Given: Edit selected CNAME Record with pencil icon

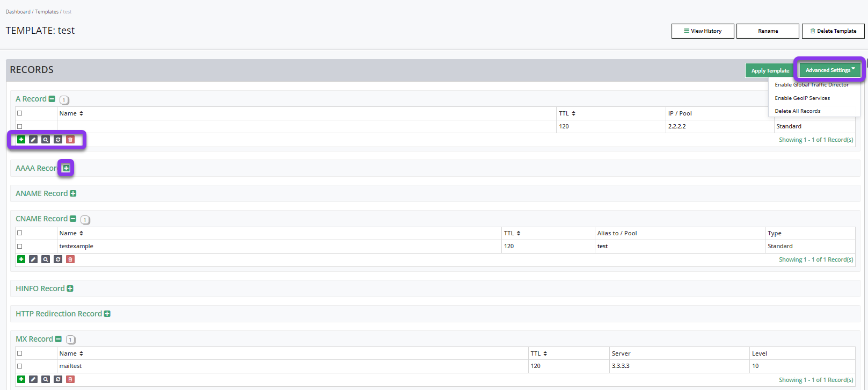Looking at the screenshot, I should point(33,259).
